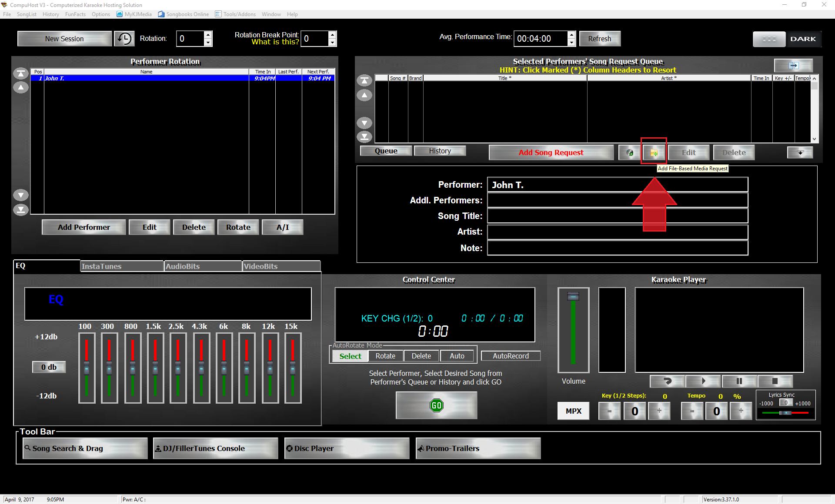Open Songbooks Online menu
The height and width of the screenshot is (504, 835).
[x=183, y=14]
